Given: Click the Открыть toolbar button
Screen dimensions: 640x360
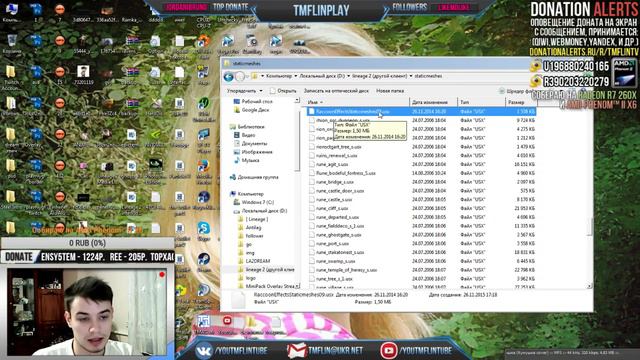Looking at the screenshot, I should (283, 91).
